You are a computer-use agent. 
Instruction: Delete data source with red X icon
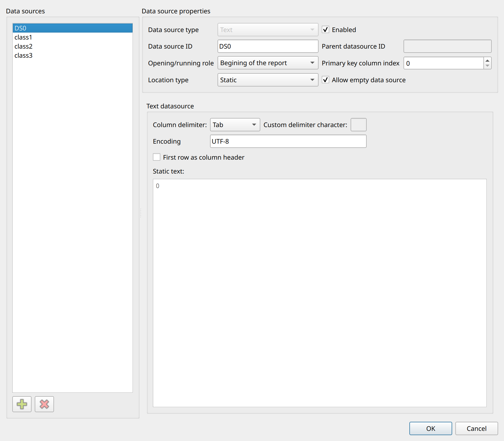pos(44,404)
